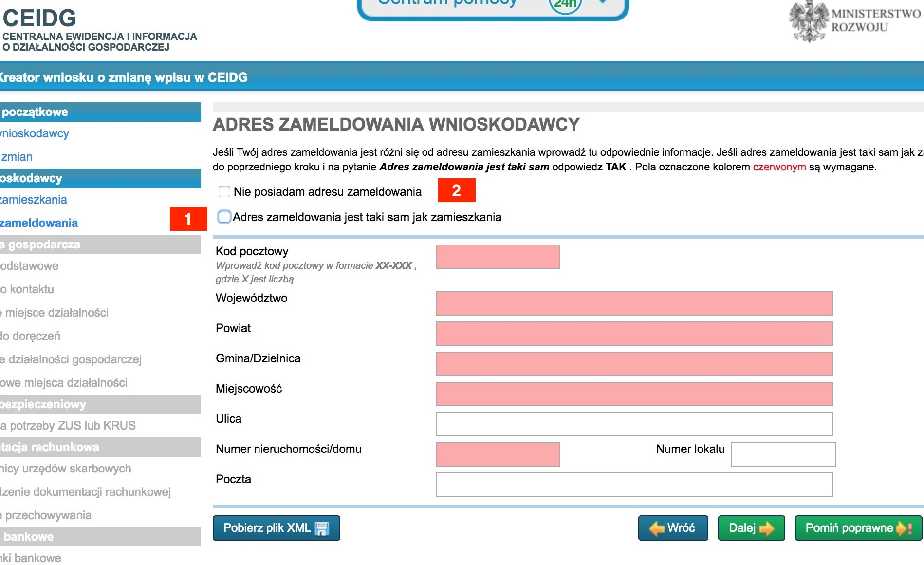Focus the Poczta text field
The width and height of the screenshot is (924, 565).
click(634, 485)
